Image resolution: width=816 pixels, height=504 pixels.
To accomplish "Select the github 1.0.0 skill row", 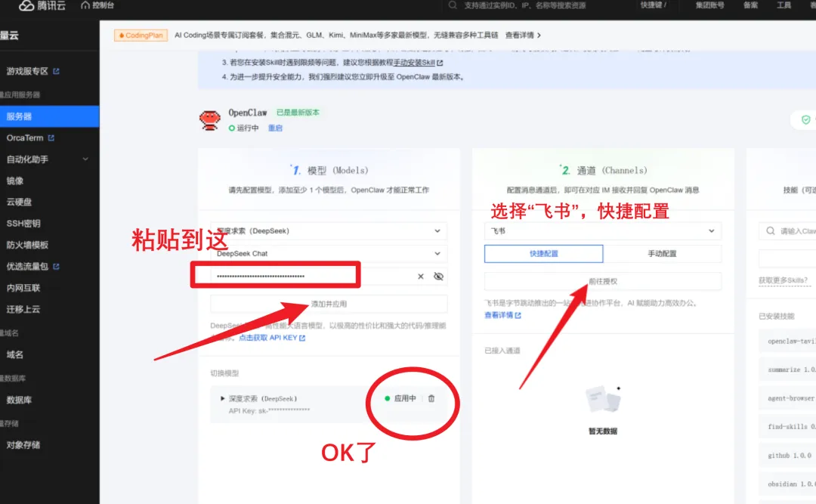I will (x=787, y=455).
